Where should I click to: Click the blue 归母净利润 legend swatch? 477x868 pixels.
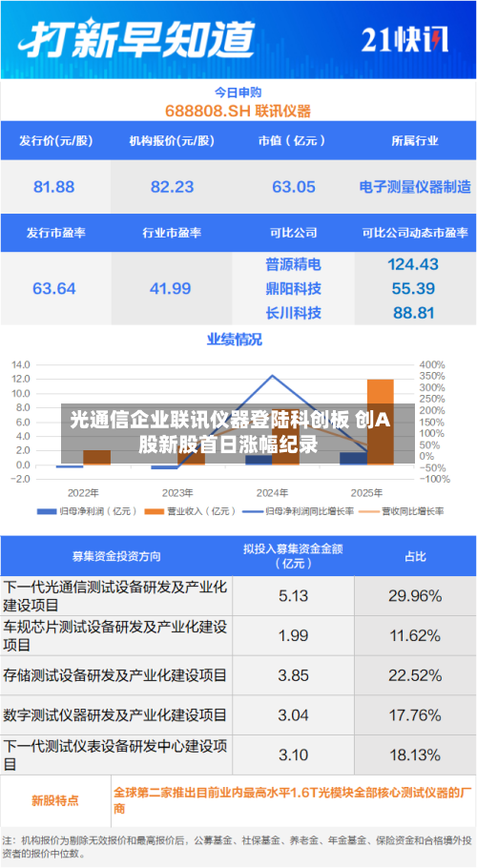47,511
